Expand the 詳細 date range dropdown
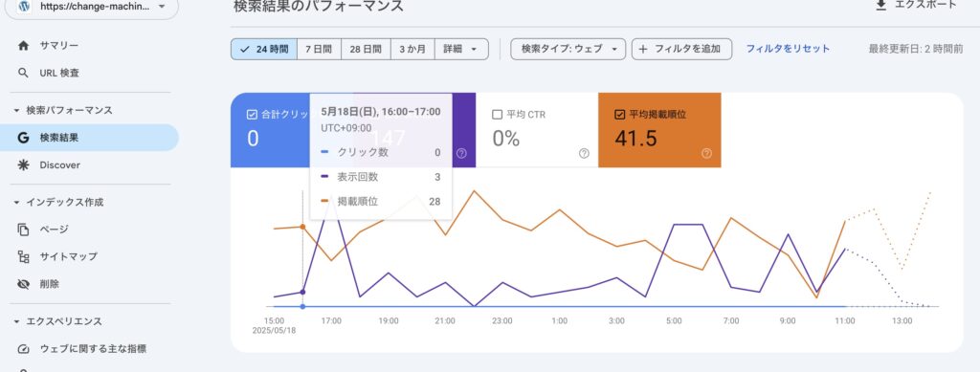 click(x=461, y=49)
